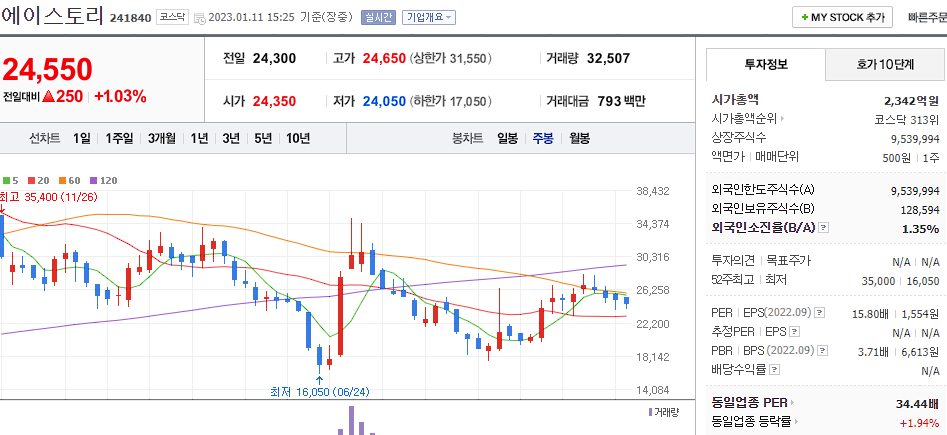Click the purple 120 moving-average legend
947x435 pixels.
click(x=103, y=180)
